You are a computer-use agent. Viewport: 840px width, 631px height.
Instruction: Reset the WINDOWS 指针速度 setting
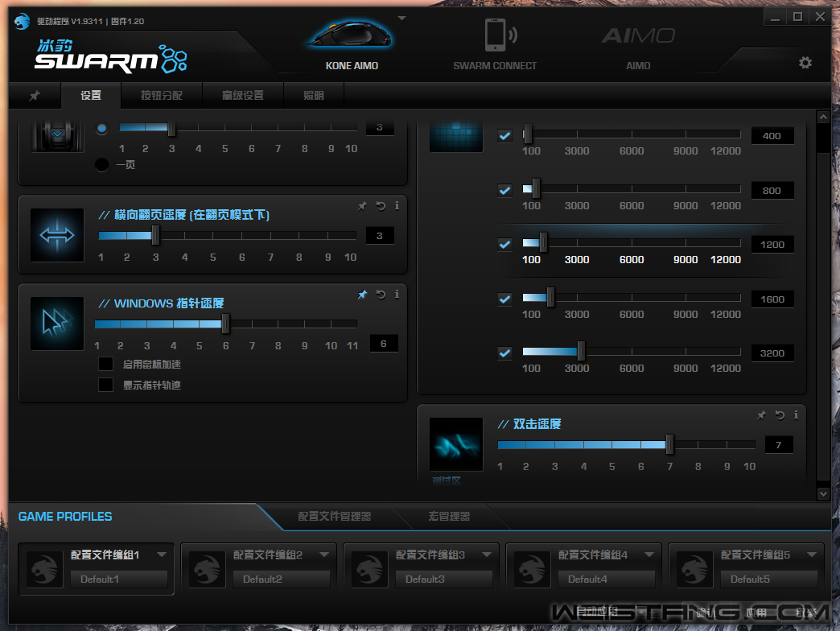pos(381,294)
